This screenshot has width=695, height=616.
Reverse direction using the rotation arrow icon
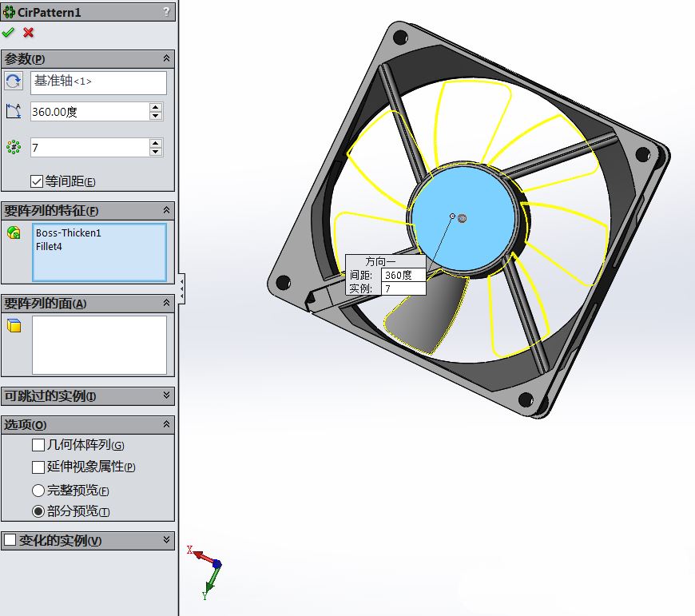click(14, 81)
